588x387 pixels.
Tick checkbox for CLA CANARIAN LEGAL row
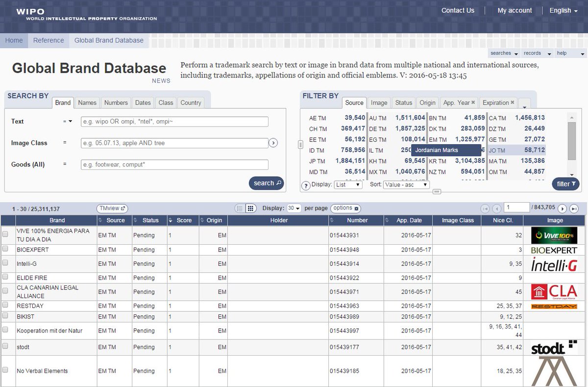coord(5,291)
